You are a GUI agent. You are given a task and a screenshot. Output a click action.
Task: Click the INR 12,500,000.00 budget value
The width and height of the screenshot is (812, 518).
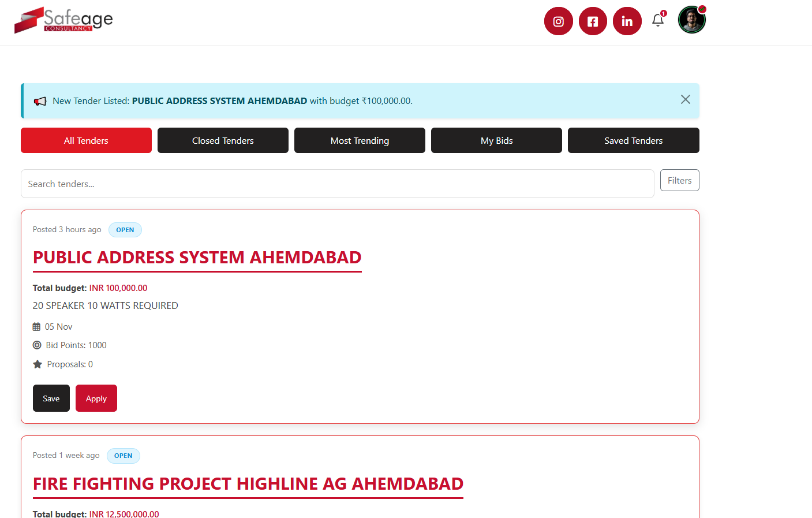pyautogui.click(x=124, y=514)
